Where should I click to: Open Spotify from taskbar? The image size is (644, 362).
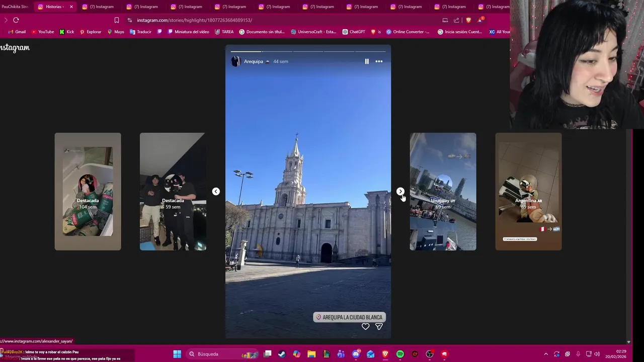(400, 354)
